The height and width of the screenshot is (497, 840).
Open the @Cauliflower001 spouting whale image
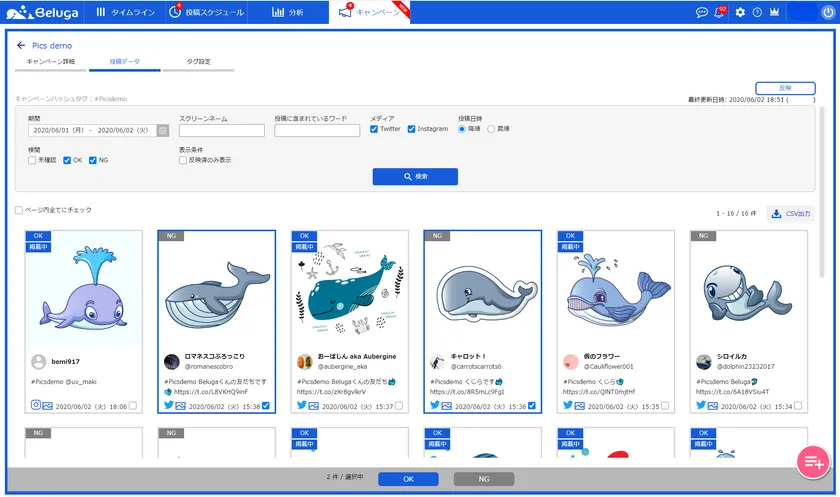coord(616,289)
